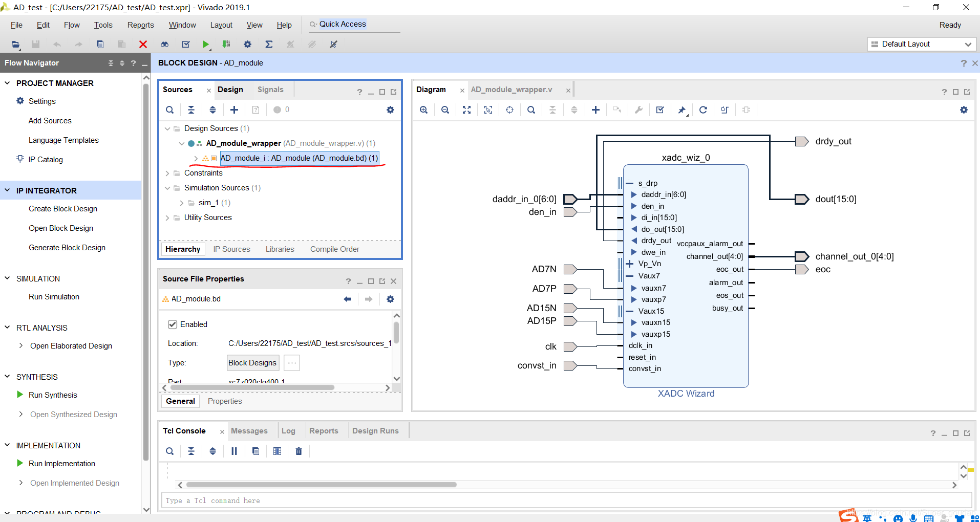Screen dimensions: 980x522
Task: Collapse Design Sources tree node
Action: point(167,128)
